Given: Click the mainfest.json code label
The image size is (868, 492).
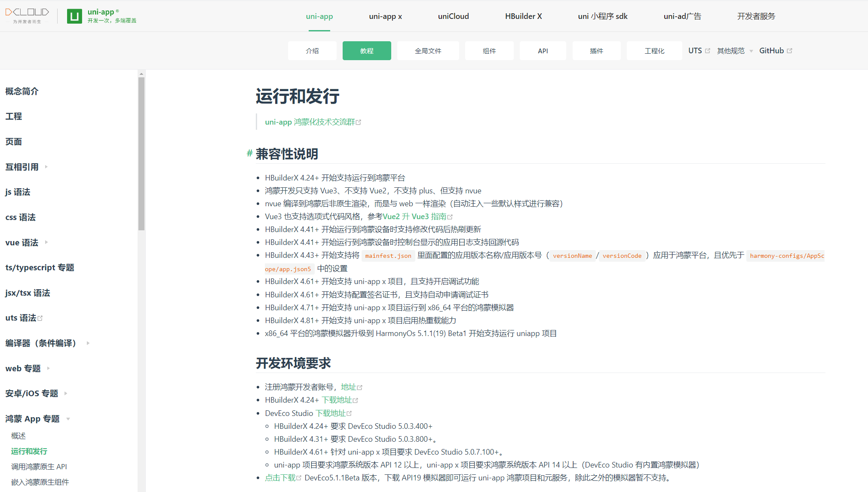Looking at the screenshot, I should [x=388, y=256].
